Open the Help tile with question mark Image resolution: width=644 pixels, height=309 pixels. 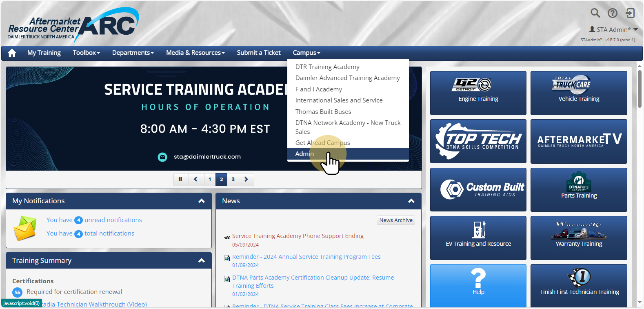coord(478,286)
